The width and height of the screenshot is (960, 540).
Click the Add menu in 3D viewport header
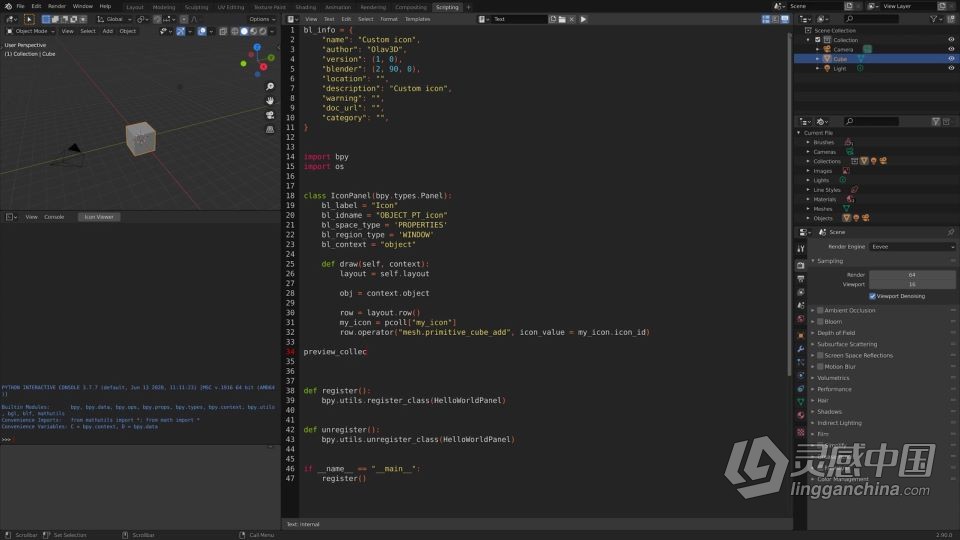[108, 31]
